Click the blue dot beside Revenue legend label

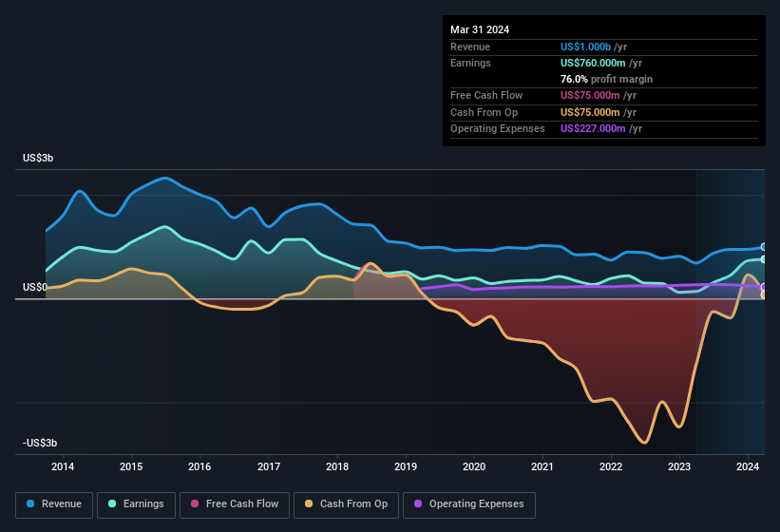click(x=31, y=504)
